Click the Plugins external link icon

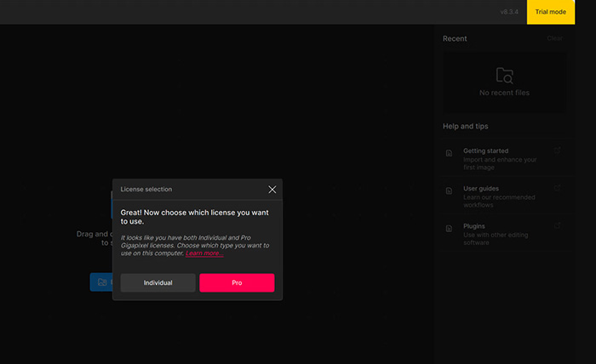click(557, 225)
